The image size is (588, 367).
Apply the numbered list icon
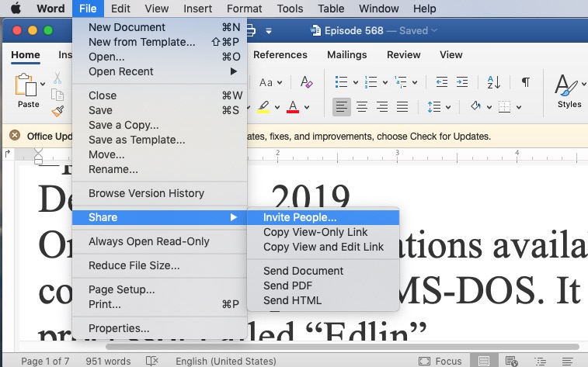click(x=371, y=82)
